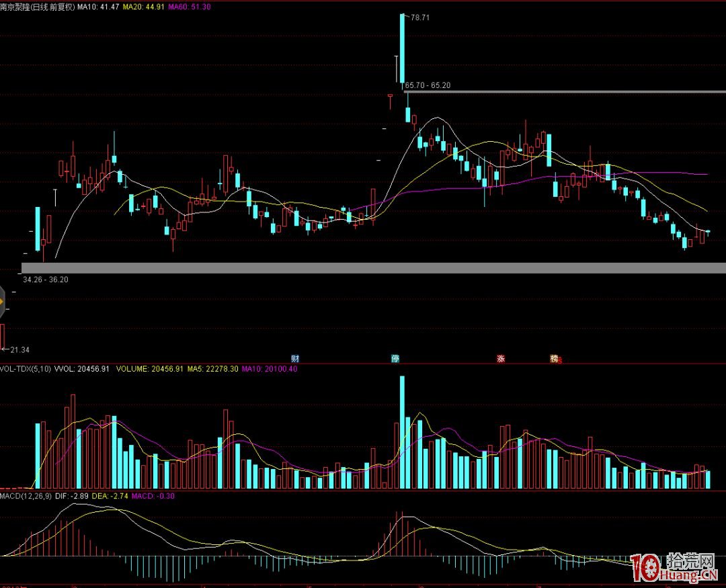Select the wide gray 34.26-36.20 support band
Viewport: 726px width, 588px height.
[374, 267]
